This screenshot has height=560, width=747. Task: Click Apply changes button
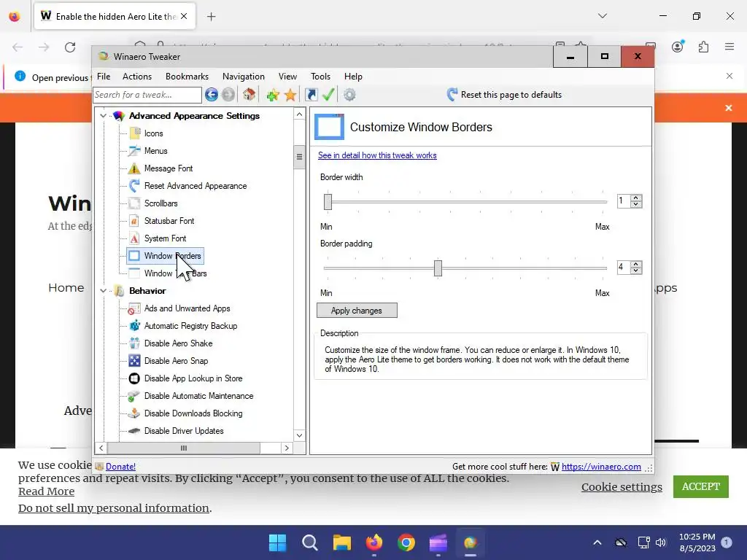(x=357, y=311)
